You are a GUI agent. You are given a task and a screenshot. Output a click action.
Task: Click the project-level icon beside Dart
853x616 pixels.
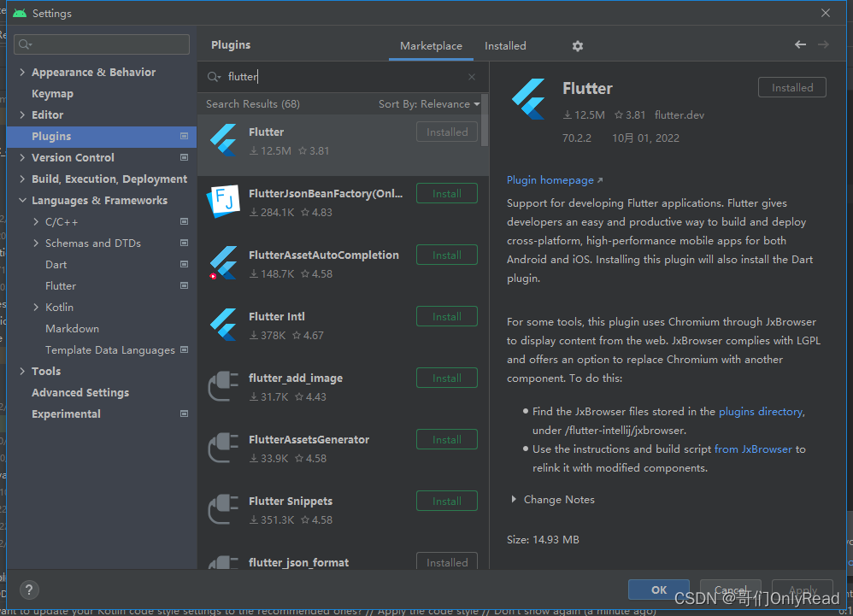coord(184,264)
